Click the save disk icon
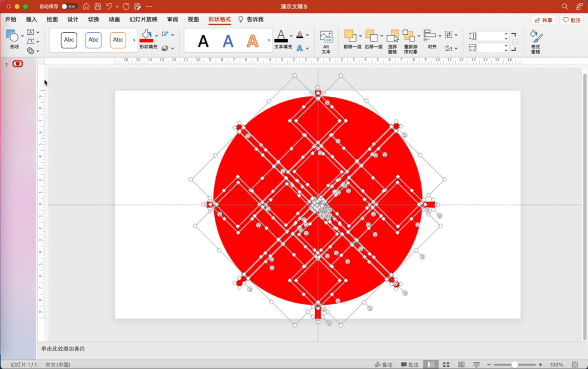This screenshot has height=369, width=588. click(97, 7)
